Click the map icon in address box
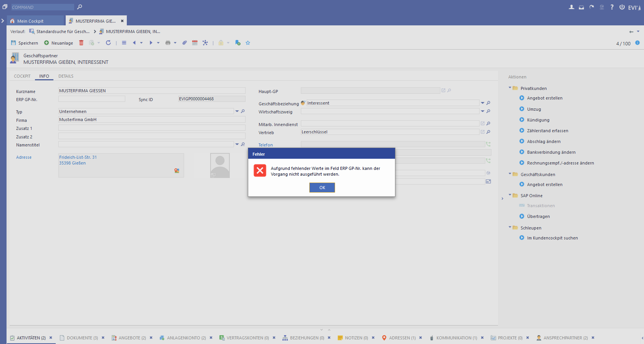644x344 pixels. coord(177,171)
